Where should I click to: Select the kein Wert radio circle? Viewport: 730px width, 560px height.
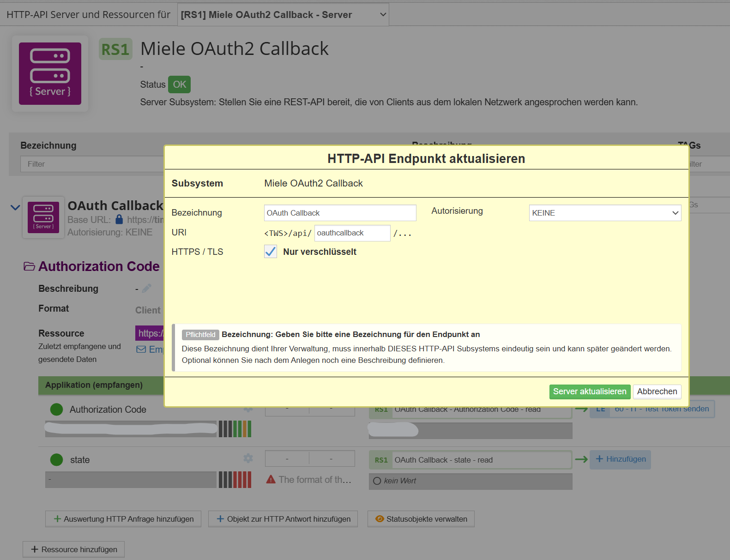point(377,481)
